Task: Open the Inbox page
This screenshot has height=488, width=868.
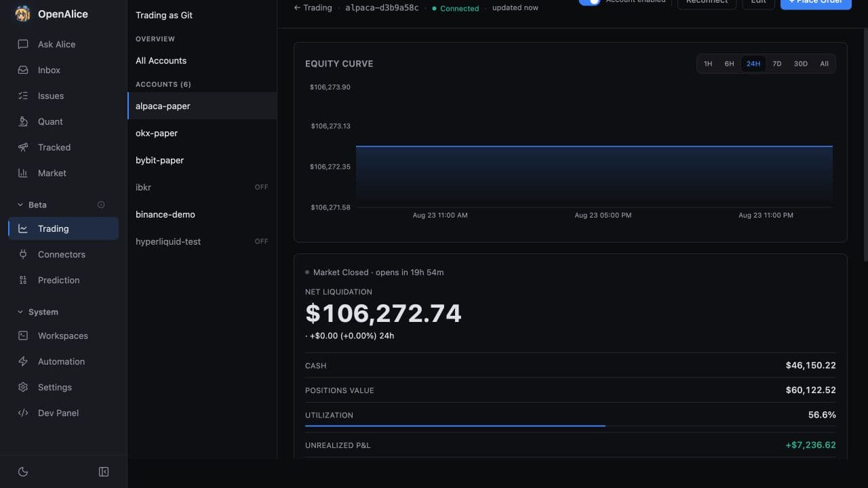Action: pyautogui.click(x=64, y=70)
